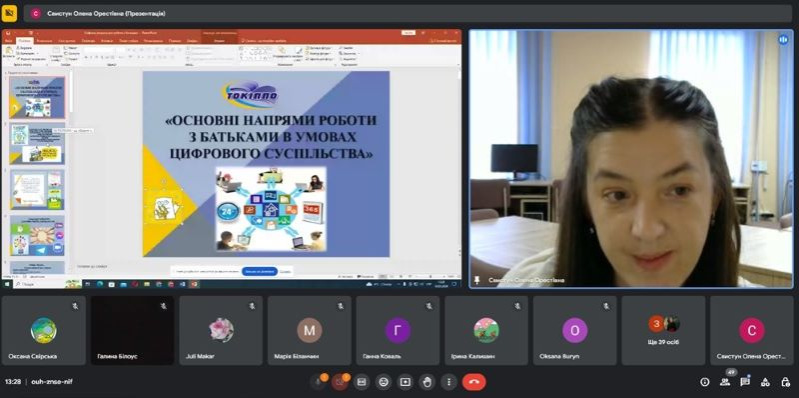Image resolution: width=799 pixels, height=398 pixels.
Task: Click the Oksana Buryn participant tile
Action: pyautogui.click(x=575, y=330)
